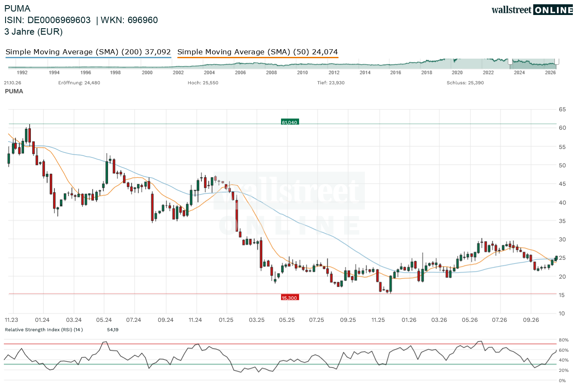This screenshot has width=578, height=392.
Task: Click the 11.23 x-axis date label
Action: click(12, 320)
